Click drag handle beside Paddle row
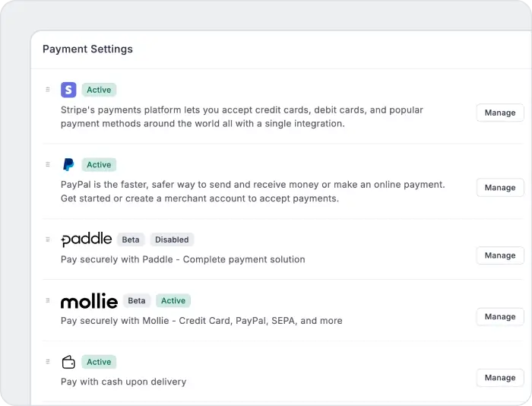Screen dimensions: 532x406 tap(48, 239)
